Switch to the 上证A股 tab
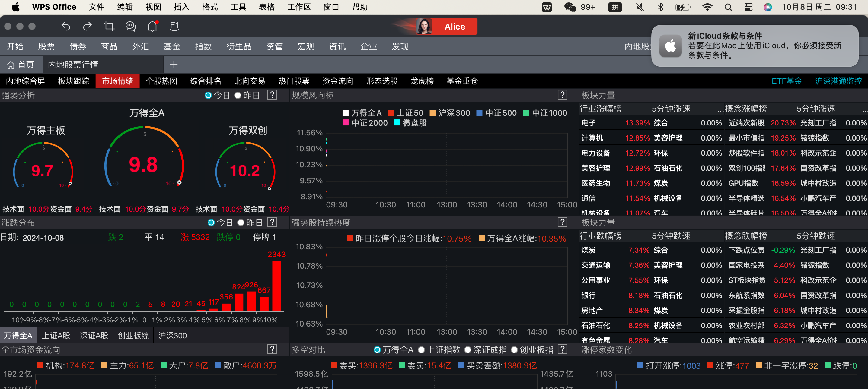The width and height of the screenshot is (868, 389). pyautogui.click(x=56, y=335)
